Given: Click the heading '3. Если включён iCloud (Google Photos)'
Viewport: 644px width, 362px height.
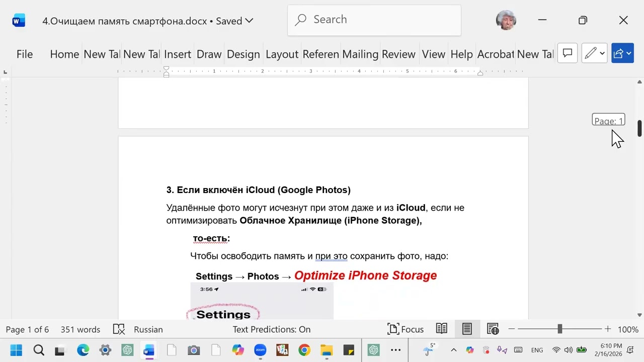Looking at the screenshot, I should coord(259,190).
